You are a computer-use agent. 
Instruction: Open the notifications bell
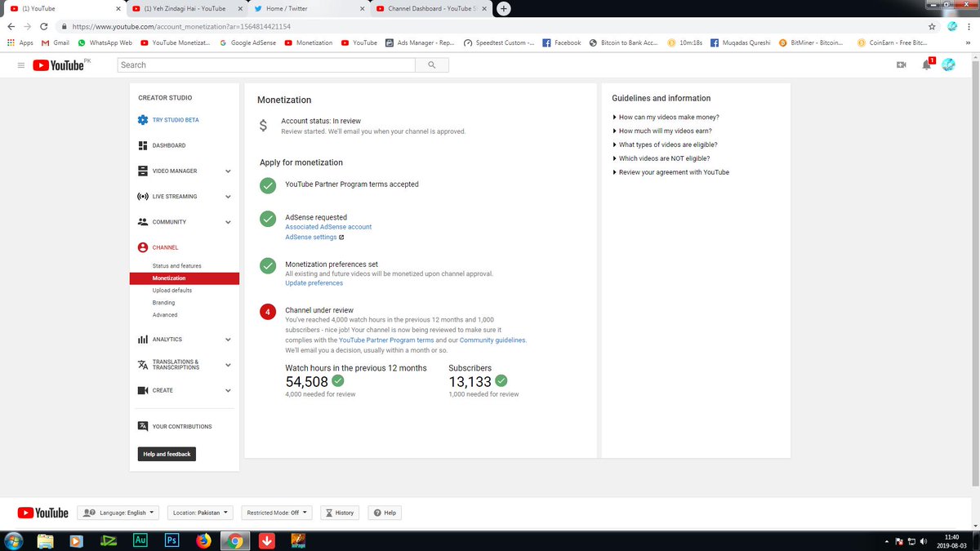[x=927, y=64]
